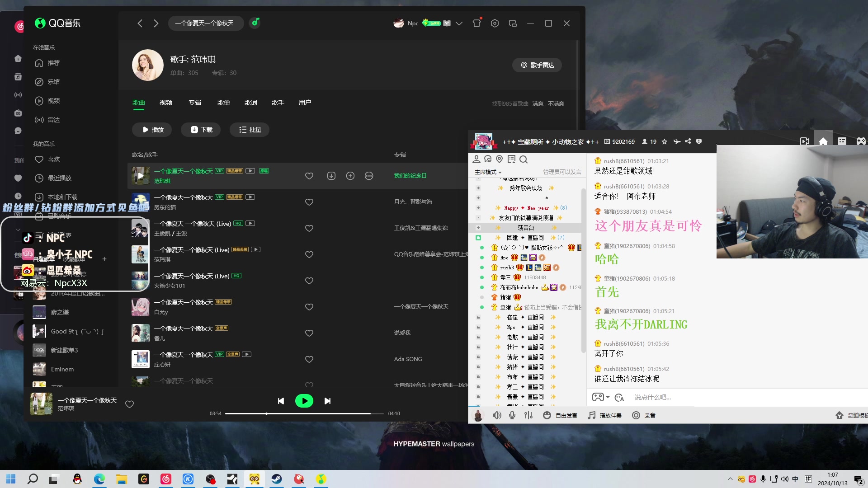Switch to 专辑 search results tab
Screen dimensions: 868x488
195,103
